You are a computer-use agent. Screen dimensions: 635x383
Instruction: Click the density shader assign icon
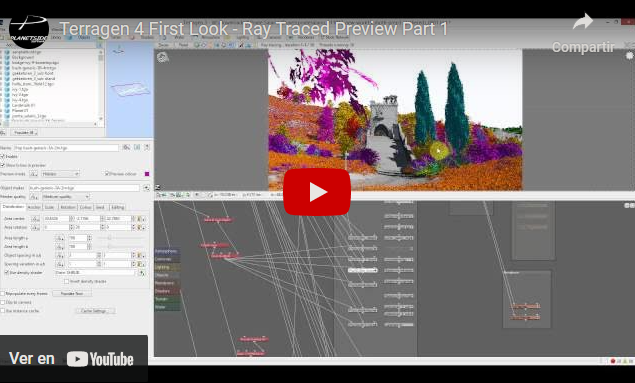coord(142,273)
